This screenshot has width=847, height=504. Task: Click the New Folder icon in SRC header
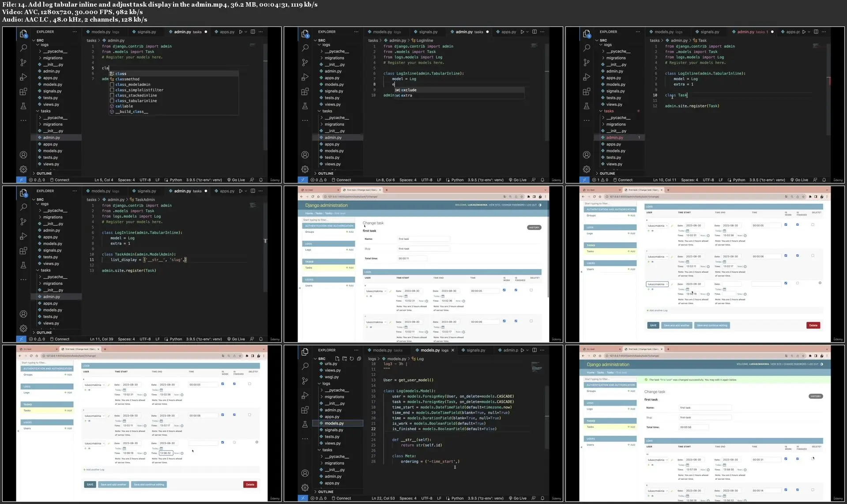pos(345,358)
